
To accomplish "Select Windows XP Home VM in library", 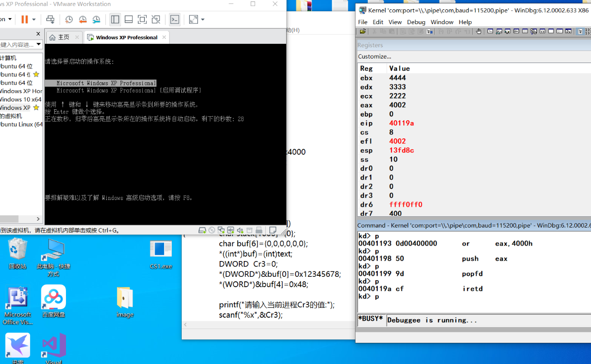I will 21,91.
